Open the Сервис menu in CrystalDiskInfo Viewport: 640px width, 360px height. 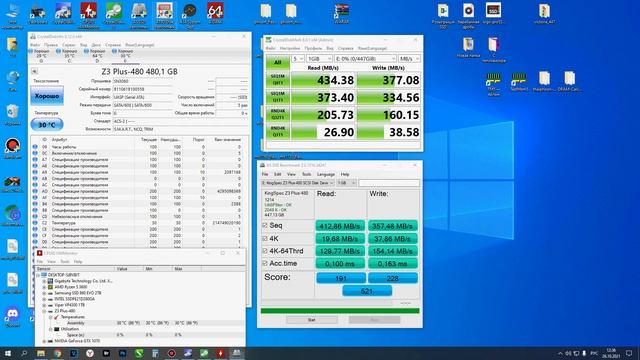tap(69, 45)
